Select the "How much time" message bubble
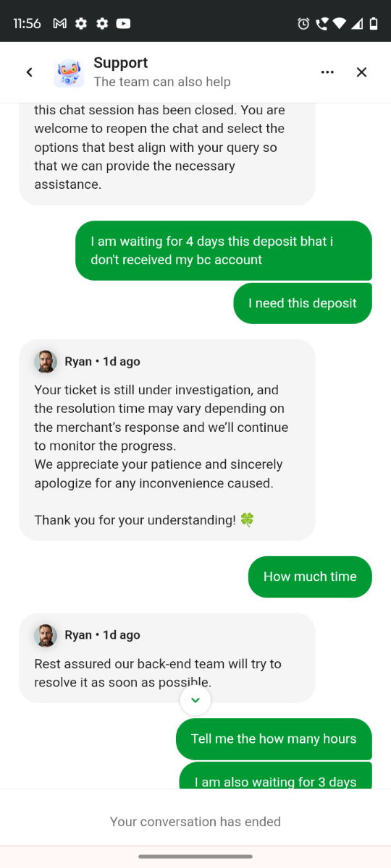The height and width of the screenshot is (868, 391). coord(310,576)
